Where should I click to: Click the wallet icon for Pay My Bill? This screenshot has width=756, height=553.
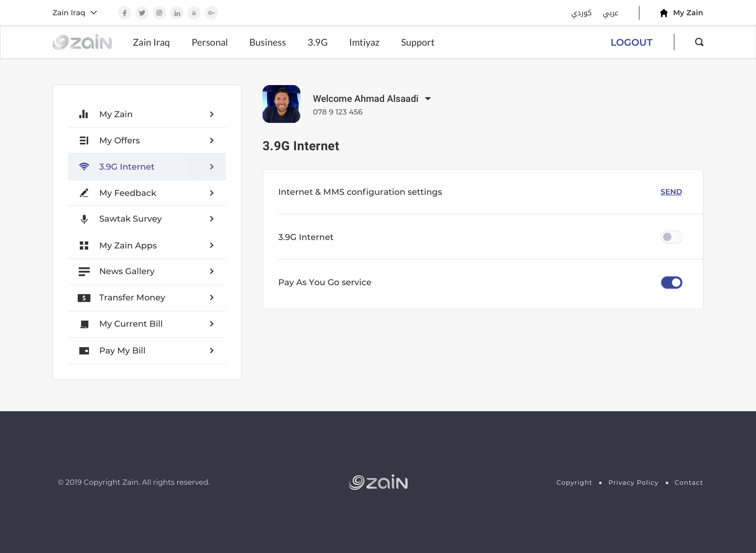click(84, 351)
